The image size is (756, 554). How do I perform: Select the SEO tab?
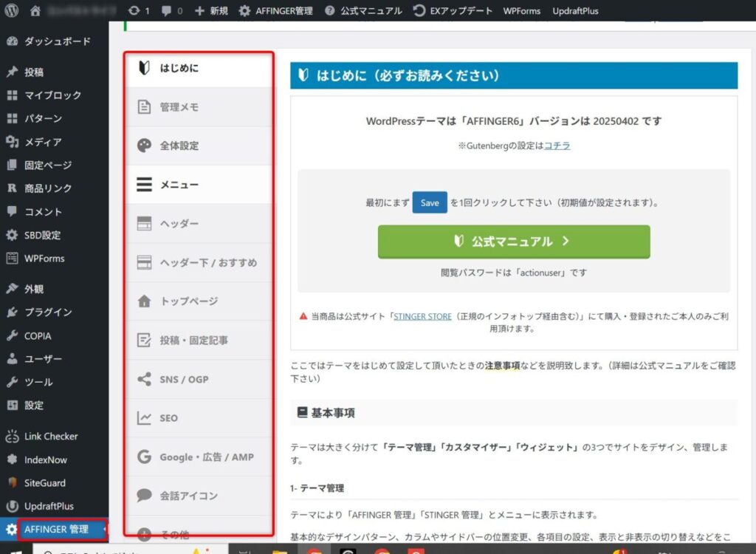[199, 418]
